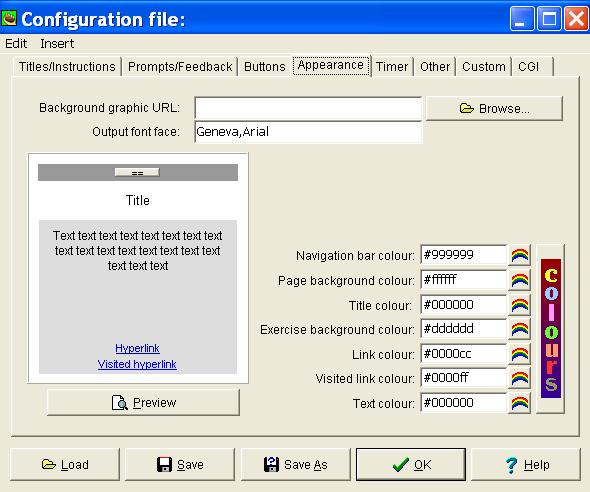Switch to the Prompts/Feedback tab
The image size is (590, 492).
point(180,67)
